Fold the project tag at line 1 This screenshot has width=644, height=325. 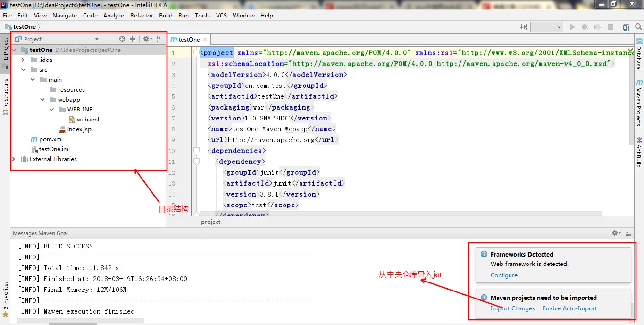tap(196, 53)
